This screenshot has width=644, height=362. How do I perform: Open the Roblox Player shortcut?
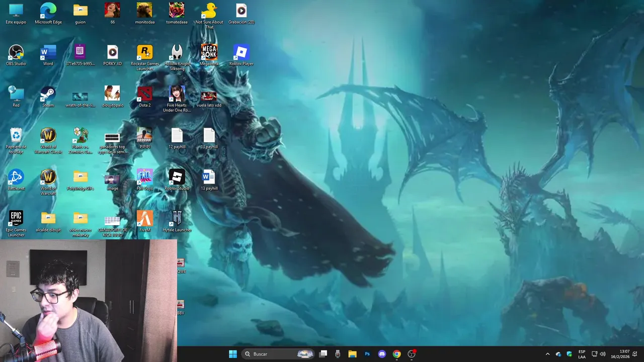241,55
